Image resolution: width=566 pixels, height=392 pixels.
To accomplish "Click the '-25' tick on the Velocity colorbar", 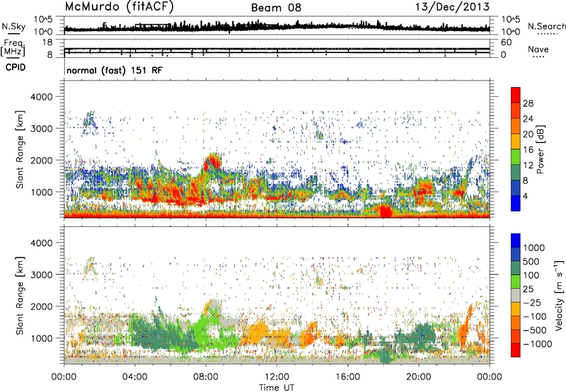I will [x=533, y=302].
